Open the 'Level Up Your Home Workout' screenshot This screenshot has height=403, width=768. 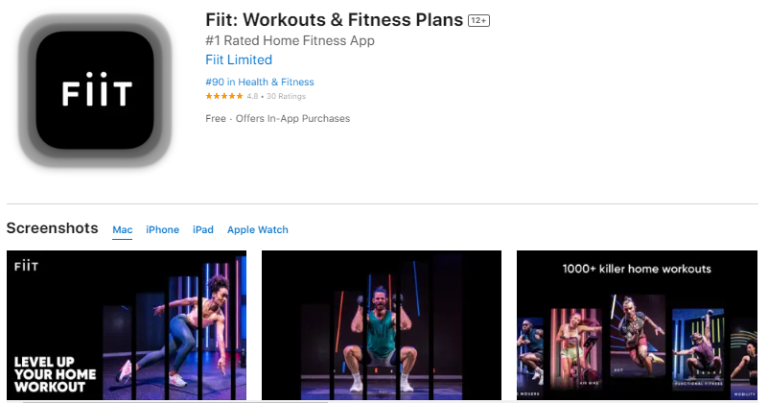(x=127, y=325)
